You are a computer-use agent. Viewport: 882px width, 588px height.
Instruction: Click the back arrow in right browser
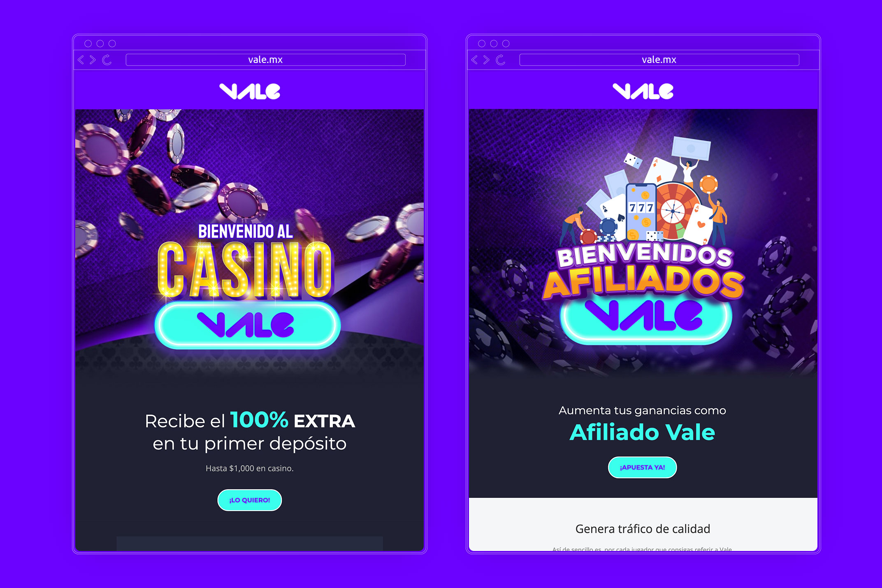pyautogui.click(x=474, y=60)
